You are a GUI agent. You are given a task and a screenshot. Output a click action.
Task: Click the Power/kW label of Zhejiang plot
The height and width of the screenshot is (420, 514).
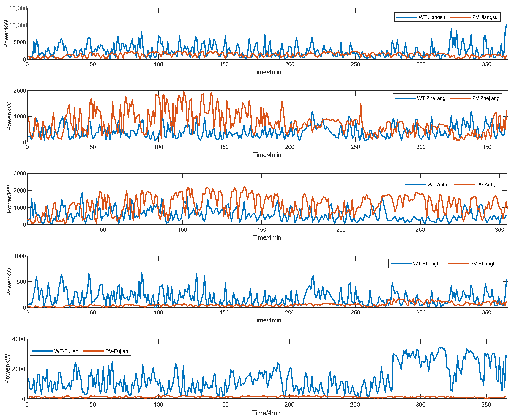tap(9, 116)
